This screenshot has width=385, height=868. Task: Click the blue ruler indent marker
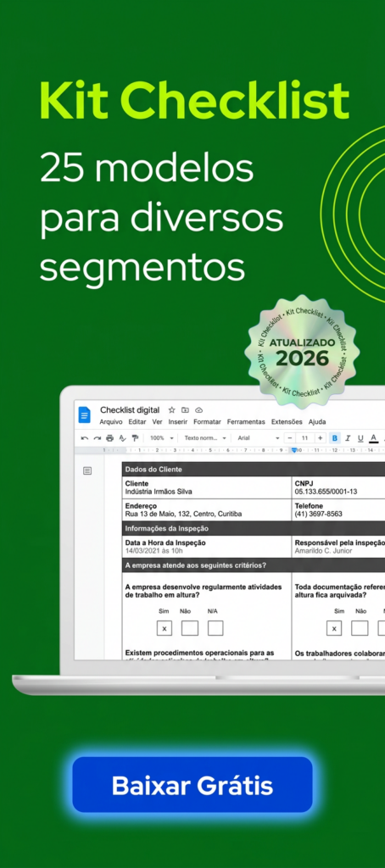[x=294, y=450]
